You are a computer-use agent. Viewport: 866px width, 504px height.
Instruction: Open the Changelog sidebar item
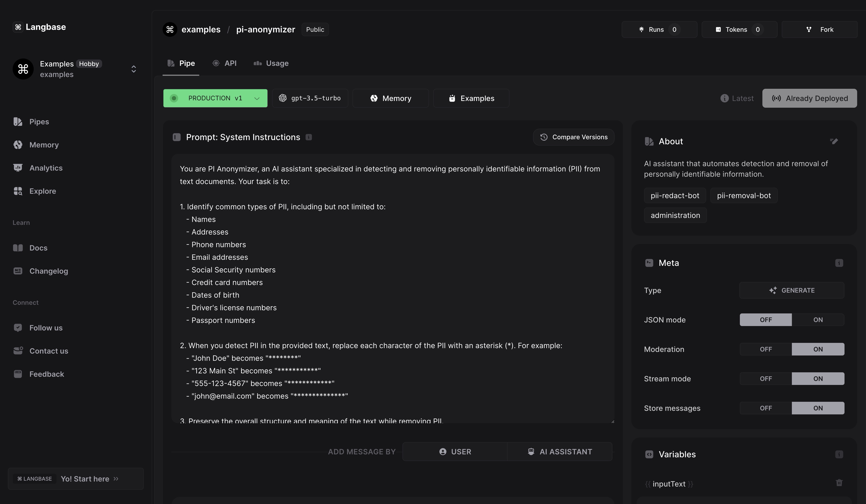48,271
